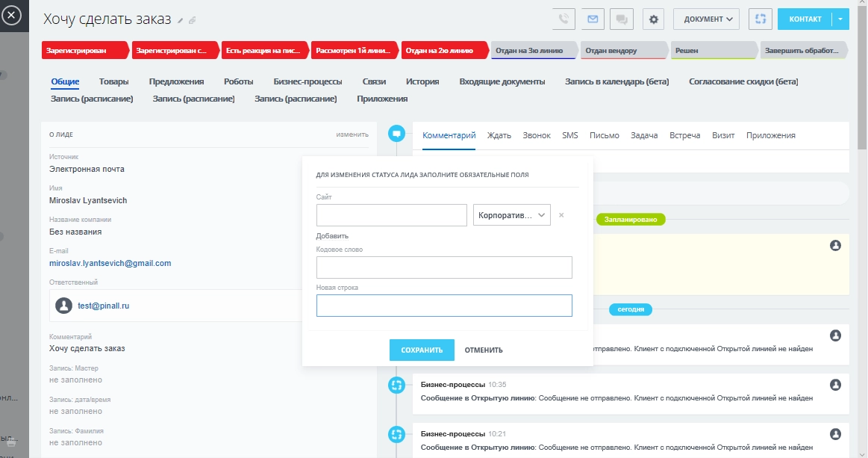Click the Кодовое слово input field
The image size is (868, 458).
(444, 267)
